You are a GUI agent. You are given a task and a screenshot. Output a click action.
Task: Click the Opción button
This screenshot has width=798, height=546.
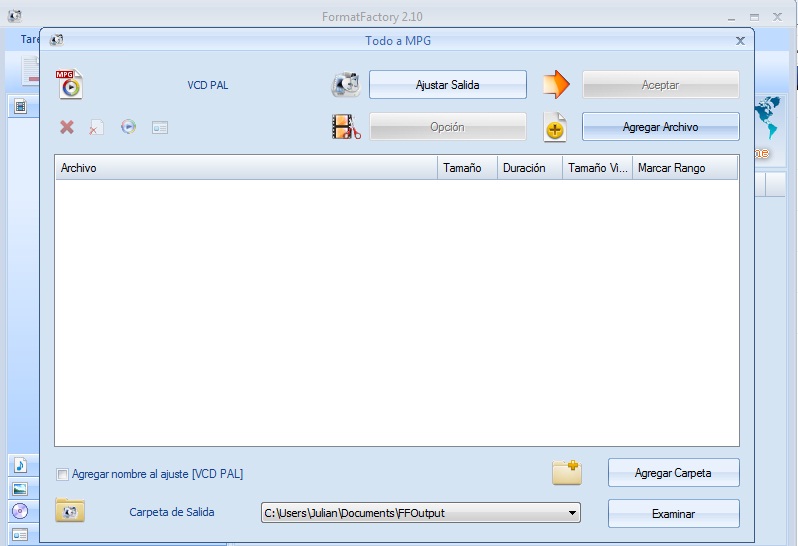click(448, 127)
